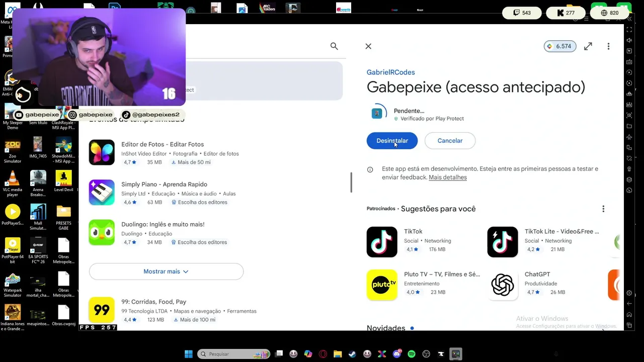Select the Zoo Simulator desktop icon
The height and width of the screenshot is (362, 644).
tap(13, 151)
